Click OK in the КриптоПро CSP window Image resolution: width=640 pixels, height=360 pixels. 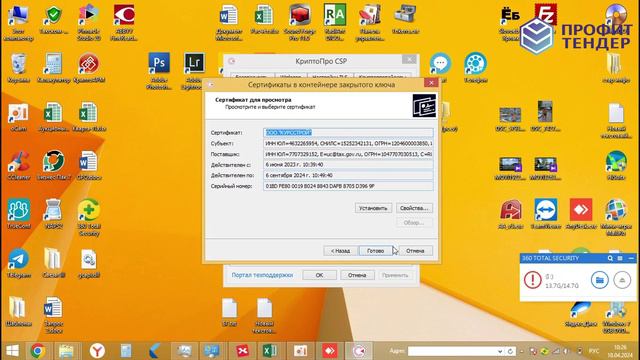pos(320,275)
